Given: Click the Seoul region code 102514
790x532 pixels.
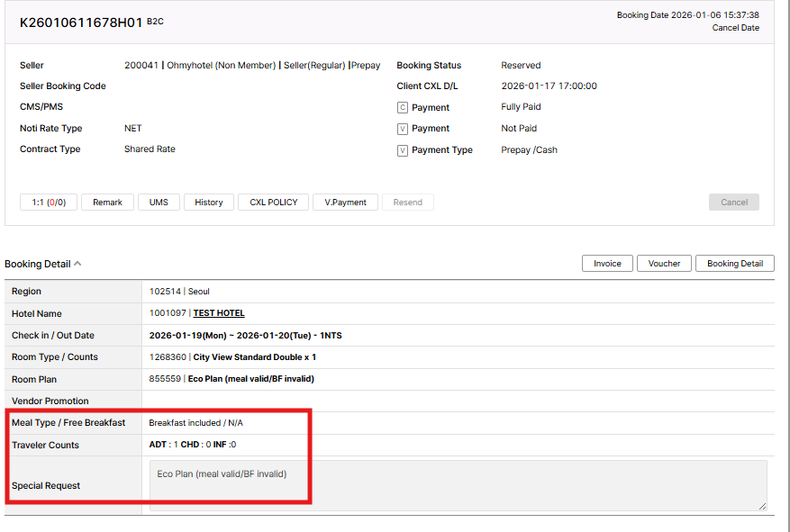Looking at the screenshot, I should (x=165, y=292).
